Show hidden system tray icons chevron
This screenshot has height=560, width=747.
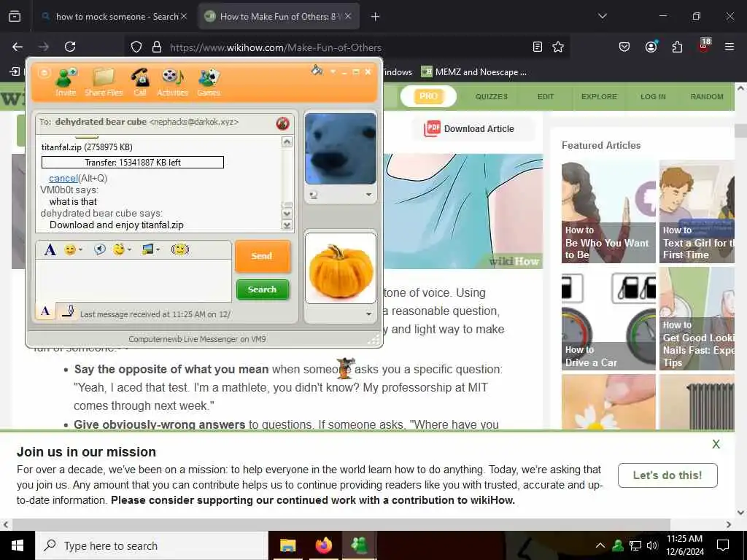tap(600, 545)
